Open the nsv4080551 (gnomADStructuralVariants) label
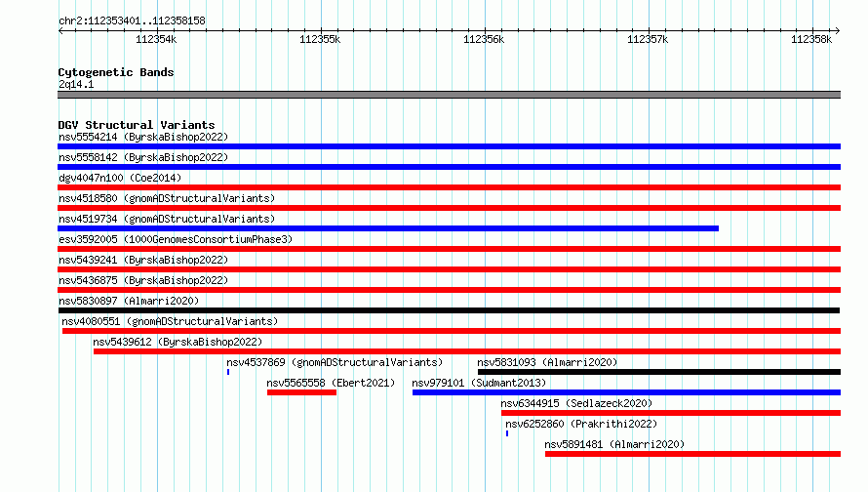868x492 pixels. coord(170,321)
